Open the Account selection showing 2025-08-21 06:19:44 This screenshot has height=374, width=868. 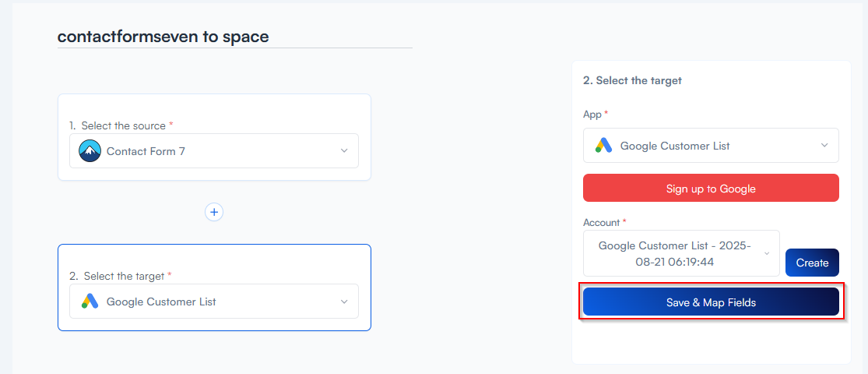674,253
